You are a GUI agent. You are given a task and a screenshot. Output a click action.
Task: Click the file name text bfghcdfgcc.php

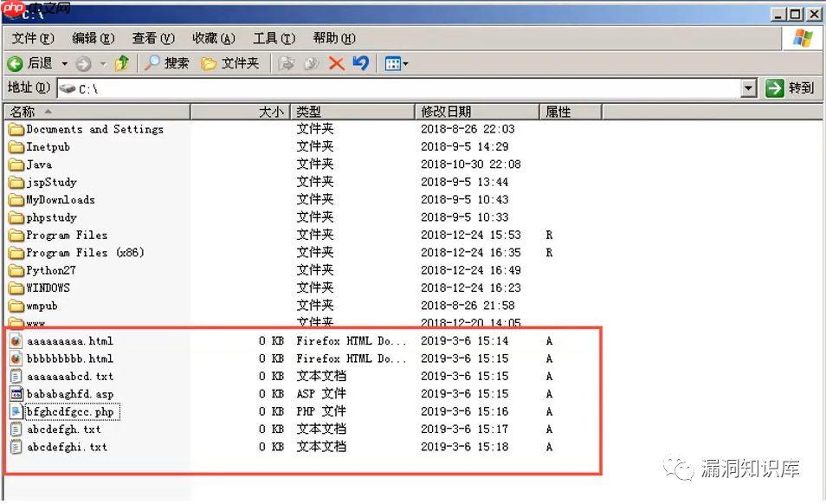(70, 412)
